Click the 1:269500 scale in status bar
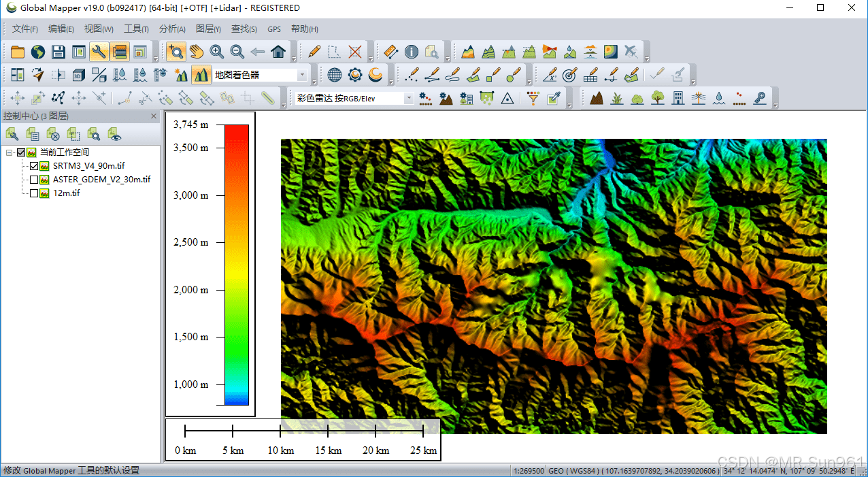Viewport: 868px width, 477px height. [x=529, y=471]
